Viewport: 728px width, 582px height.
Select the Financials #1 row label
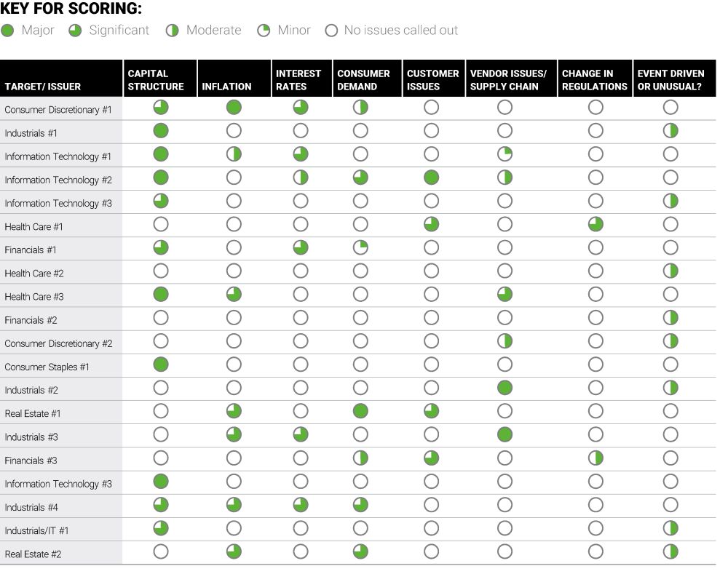pyautogui.click(x=31, y=250)
